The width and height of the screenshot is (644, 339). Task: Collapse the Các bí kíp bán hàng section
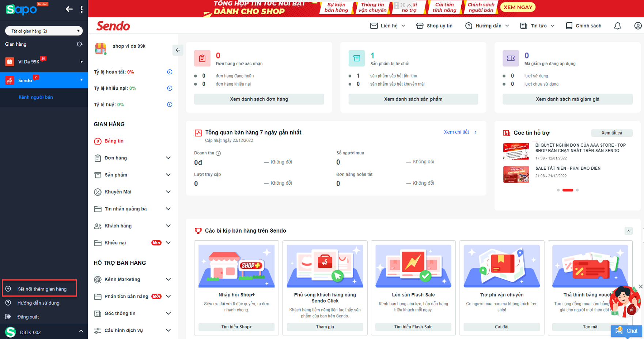628,231
